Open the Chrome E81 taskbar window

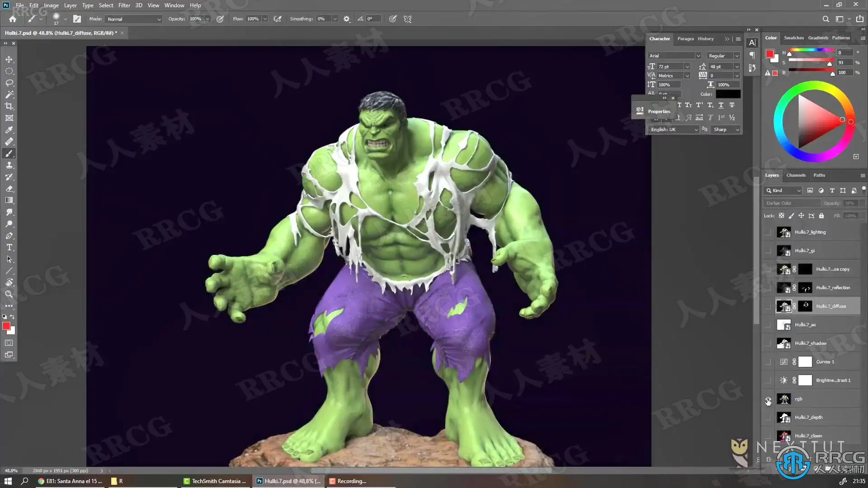pyautogui.click(x=71, y=481)
